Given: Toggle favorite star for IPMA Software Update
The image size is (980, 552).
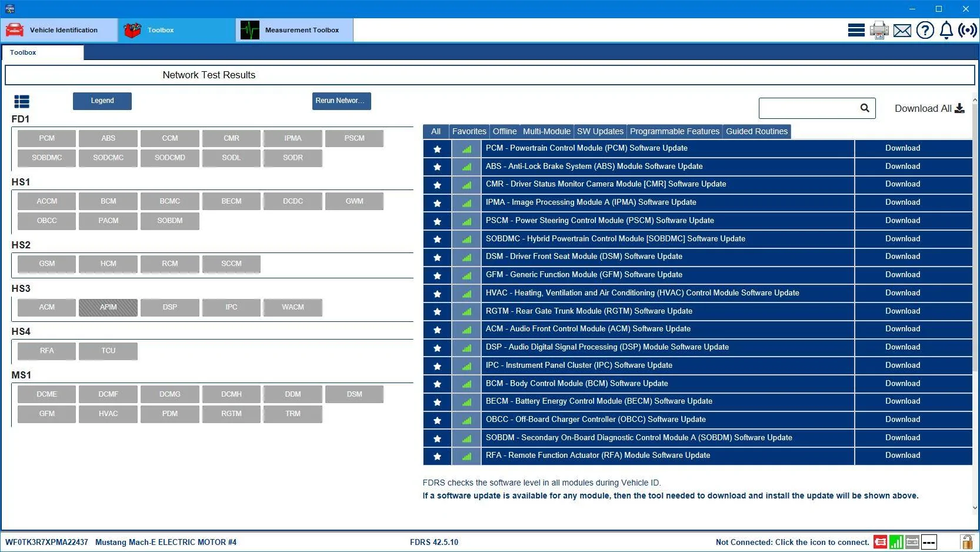Looking at the screenshot, I should 437,203.
